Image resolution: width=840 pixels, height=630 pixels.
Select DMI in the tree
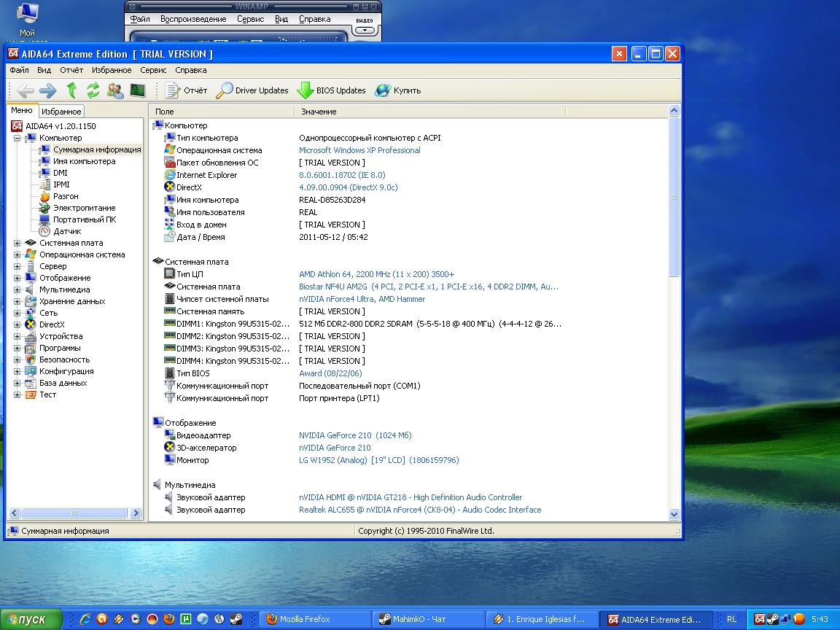click(x=60, y=173)
